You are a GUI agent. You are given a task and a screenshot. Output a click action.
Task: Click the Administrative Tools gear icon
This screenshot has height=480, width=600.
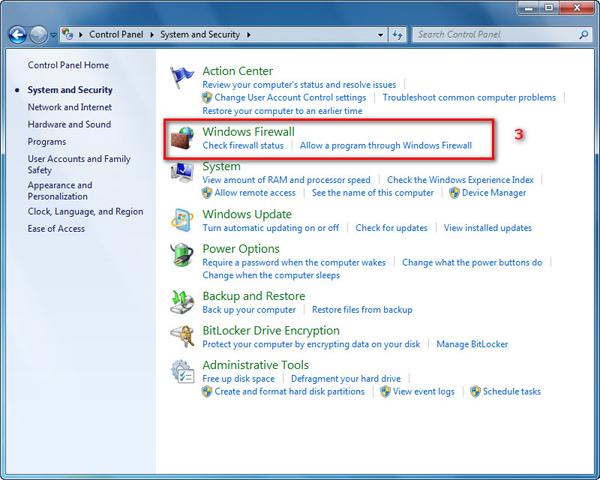[x=182, y=371]
